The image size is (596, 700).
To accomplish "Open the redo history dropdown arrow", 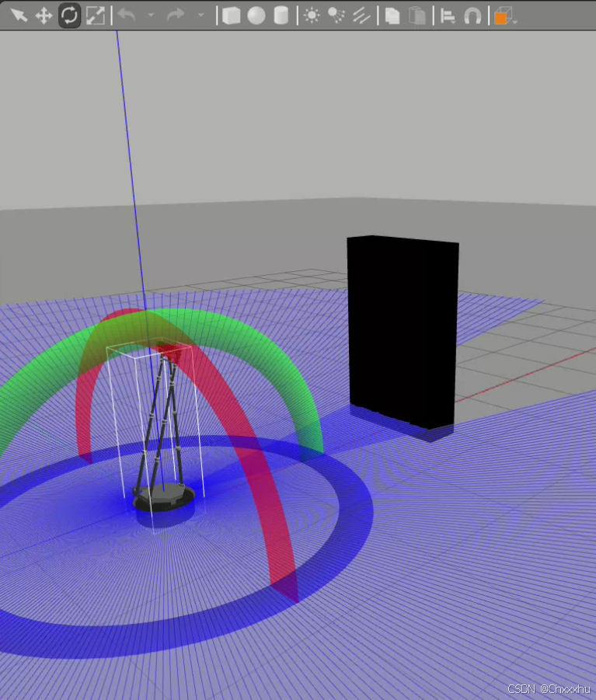I will pos(201,16).
